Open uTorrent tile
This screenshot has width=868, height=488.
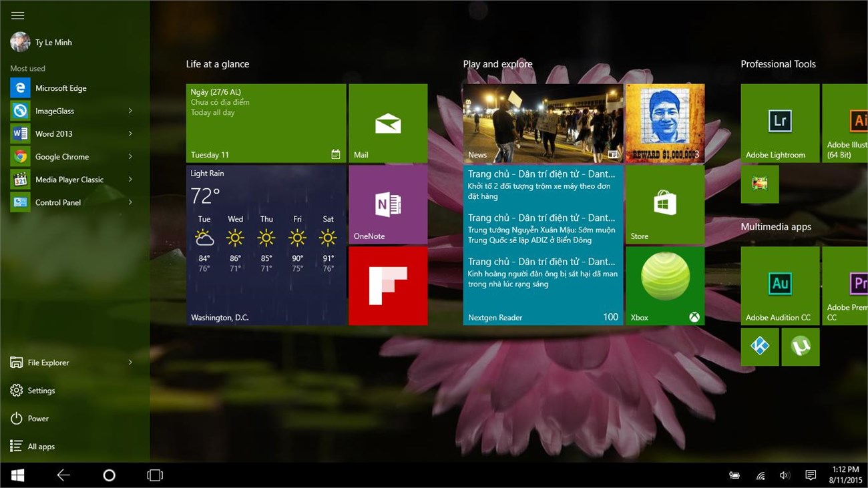tap(800, 346)
